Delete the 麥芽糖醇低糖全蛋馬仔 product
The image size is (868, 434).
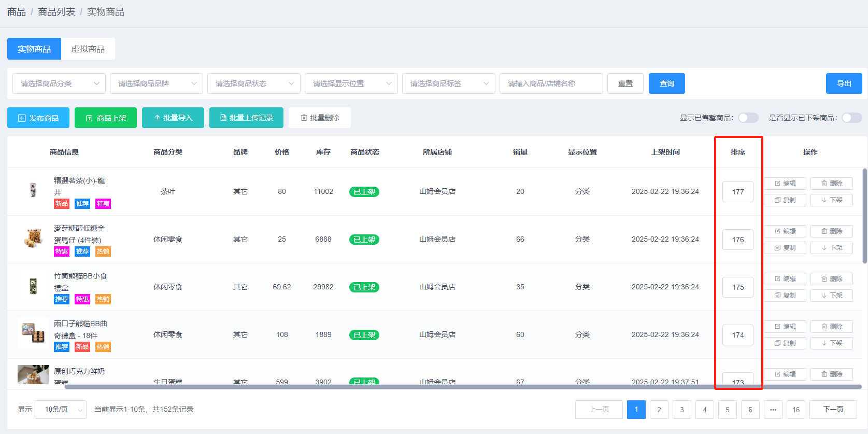pyautogui.click(x=831, y=231)
